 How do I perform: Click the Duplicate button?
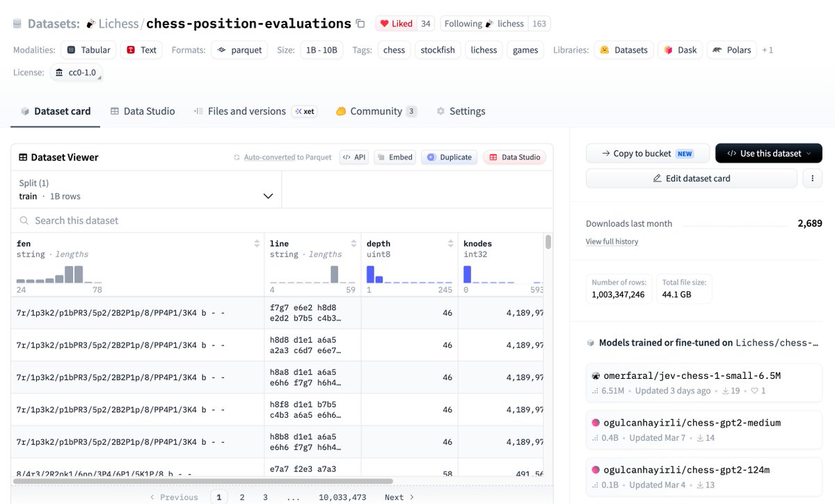pos(450,157)
